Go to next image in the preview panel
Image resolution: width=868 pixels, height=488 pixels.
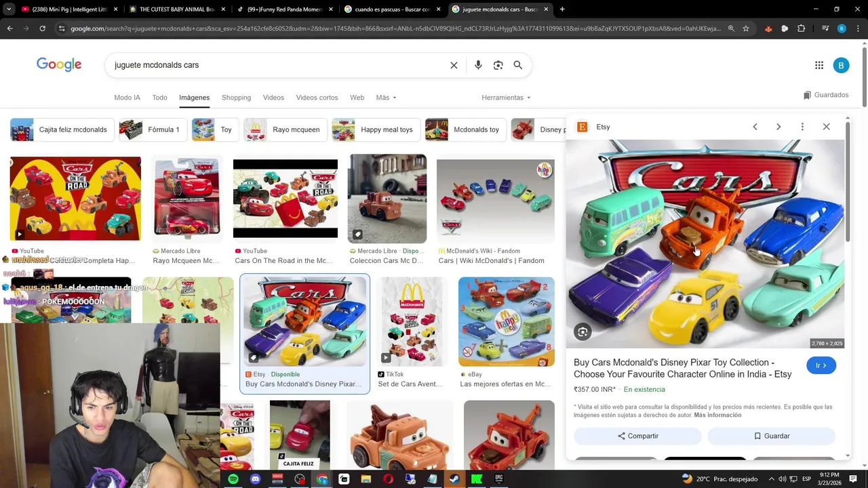click(x=778, y=127)
